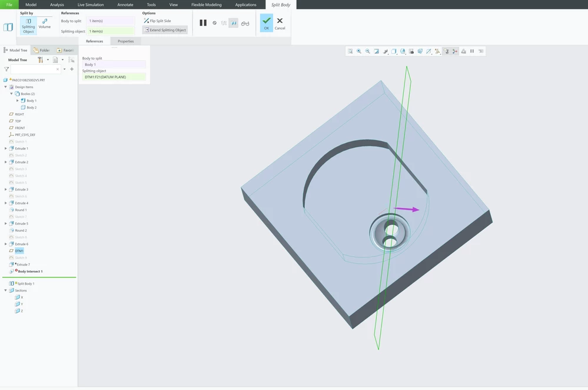The height and width of the screenshot is (390, 588).
Task: Confirm the split with OK
Action: coord(266,23)
